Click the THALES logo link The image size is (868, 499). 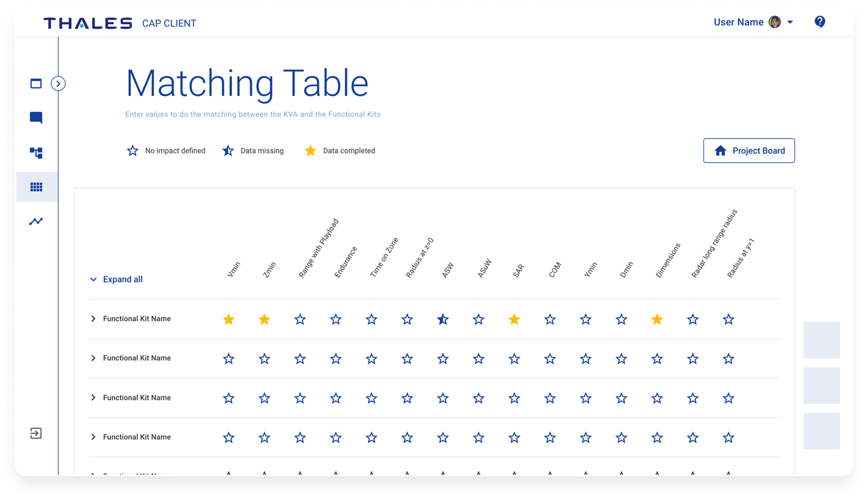tap(88, 23)
